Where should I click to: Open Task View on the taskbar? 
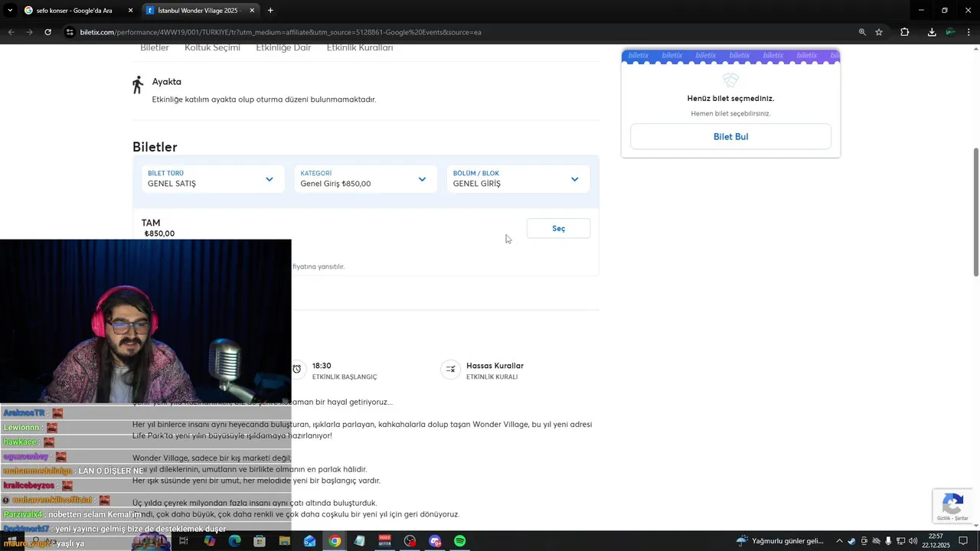pyautogui.click(x=184, y=541)
